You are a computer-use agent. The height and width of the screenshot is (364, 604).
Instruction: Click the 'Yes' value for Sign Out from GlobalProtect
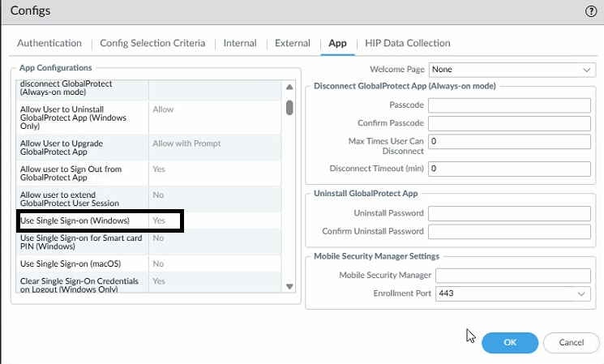coord(159,169)
